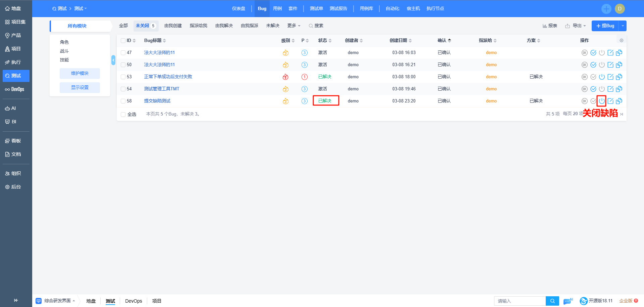Focus the 请输入 footer search field
Screen dimensions: 644x307
coord(520,301)
